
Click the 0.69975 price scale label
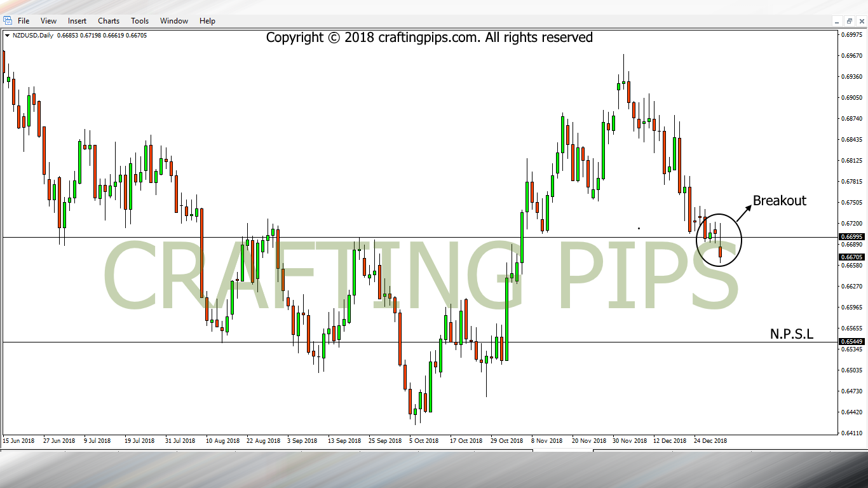pos(851,35)
